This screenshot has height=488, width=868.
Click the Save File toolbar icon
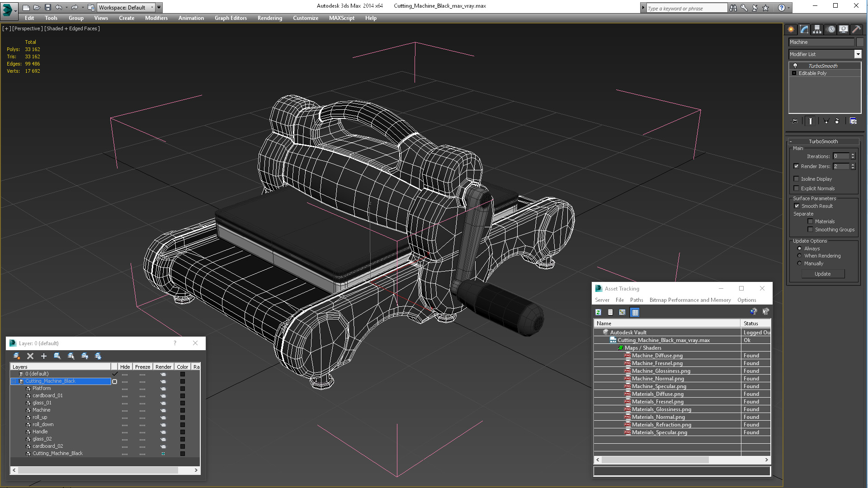pyautogui.click(x=47, y=7)
